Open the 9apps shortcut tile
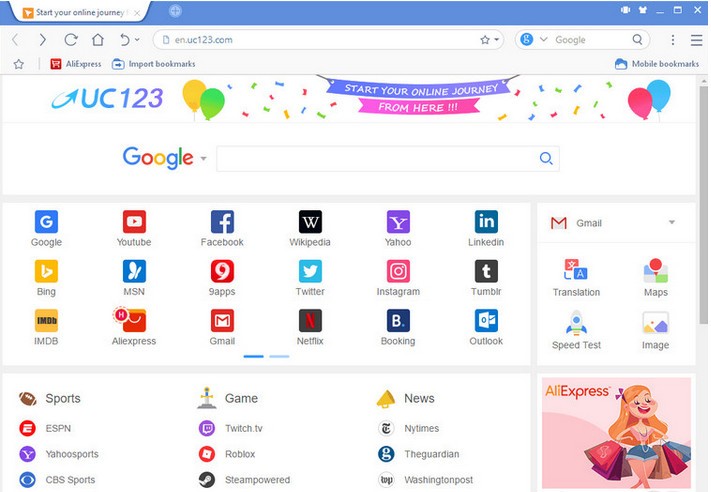The height and width of the screenshot is (492, 711). coord(222,278)
